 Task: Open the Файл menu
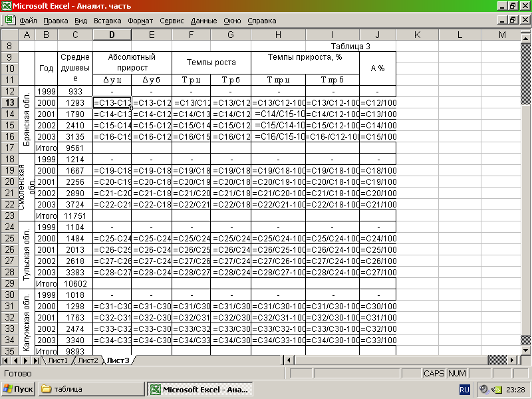pyautogui.click(x=28, y=21)
